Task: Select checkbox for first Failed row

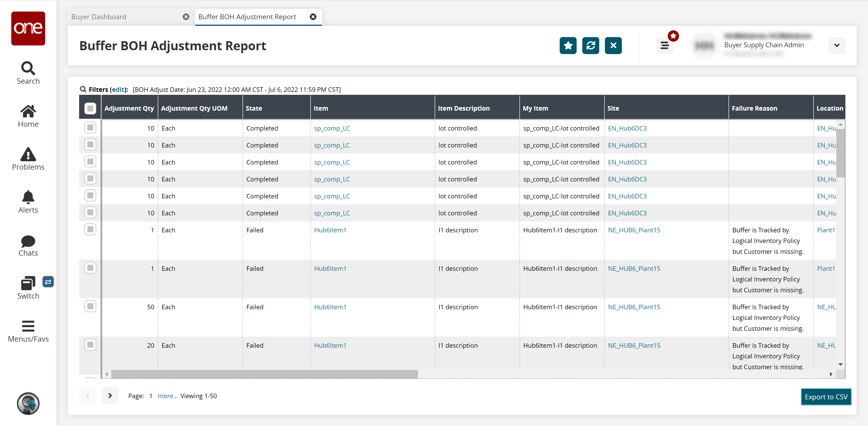Action: pos(90,229)
